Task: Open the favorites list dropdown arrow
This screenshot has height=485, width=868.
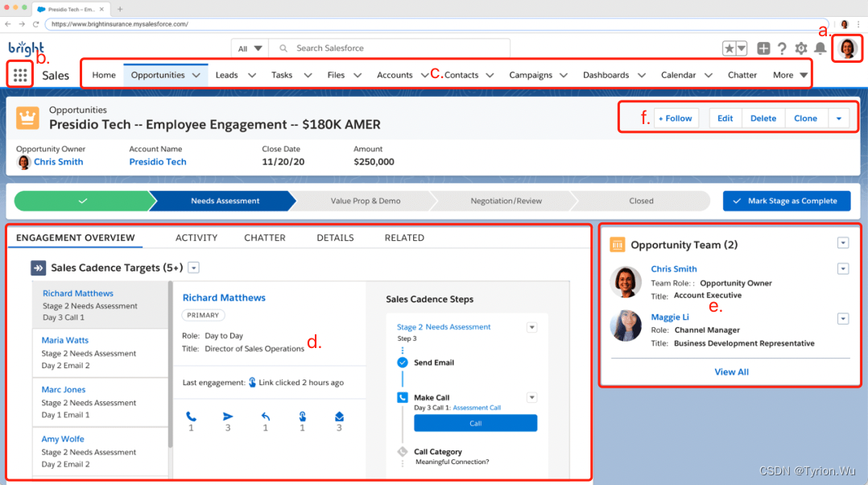Action: [x=742, y=48]
